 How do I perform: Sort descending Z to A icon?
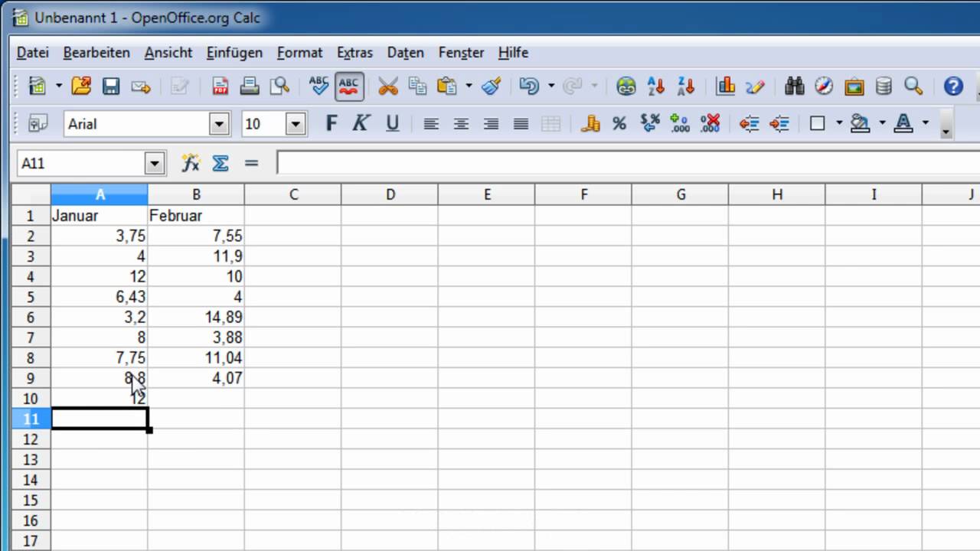point(686,86)
